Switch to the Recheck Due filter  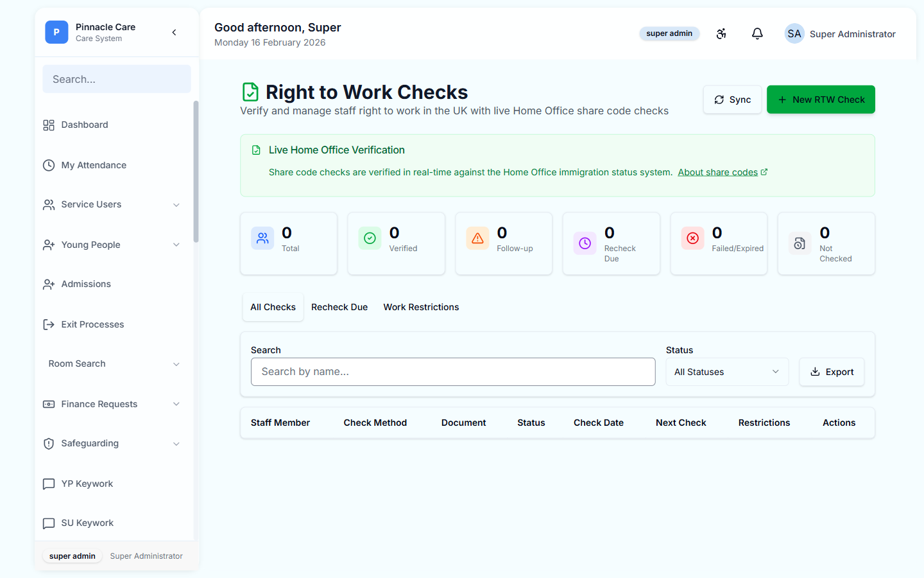coord(339,307)
